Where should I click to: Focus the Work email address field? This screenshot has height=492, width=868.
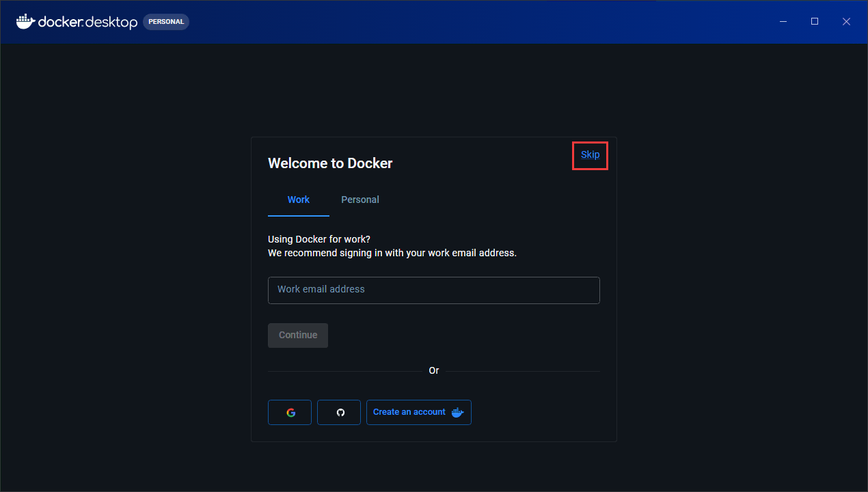[434, 290]
